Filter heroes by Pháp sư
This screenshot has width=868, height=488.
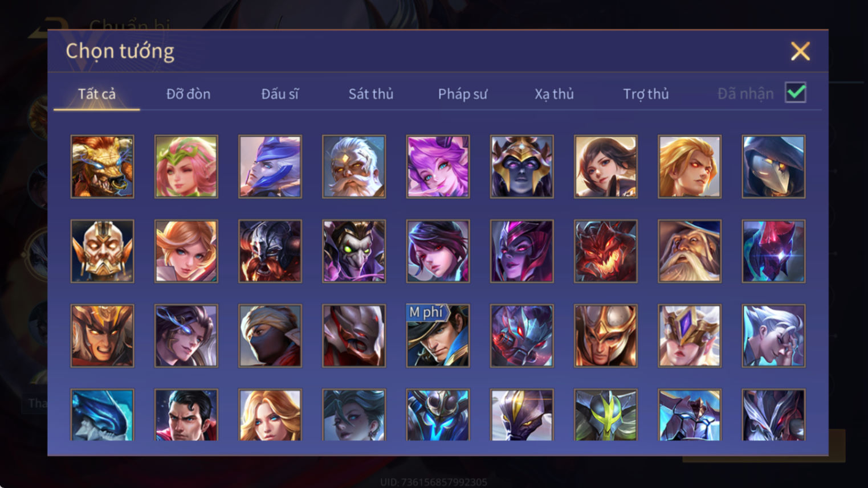(x=462, y=94)
